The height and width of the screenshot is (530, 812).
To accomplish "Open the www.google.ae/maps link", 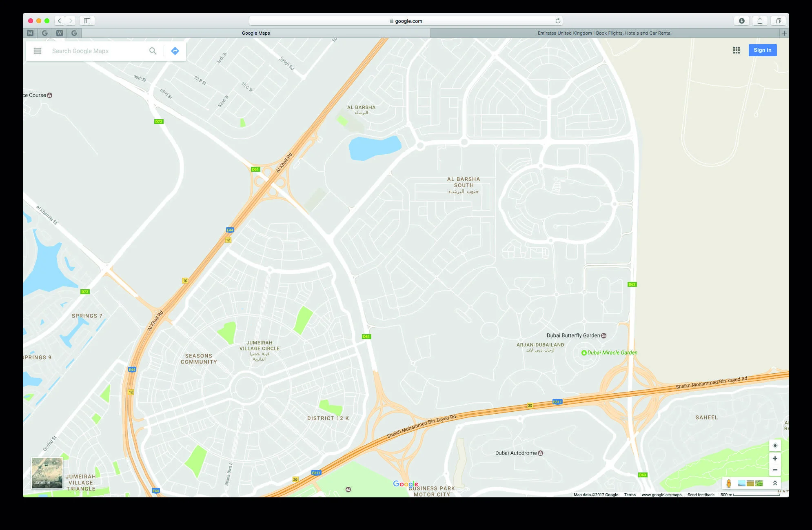I will click(x=661, y=495).
